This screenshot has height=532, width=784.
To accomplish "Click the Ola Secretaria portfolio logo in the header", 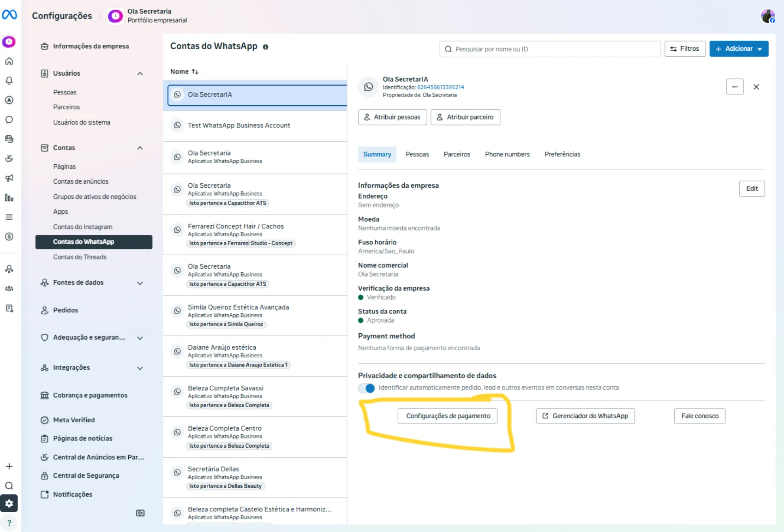I will [x=115, y=16].
